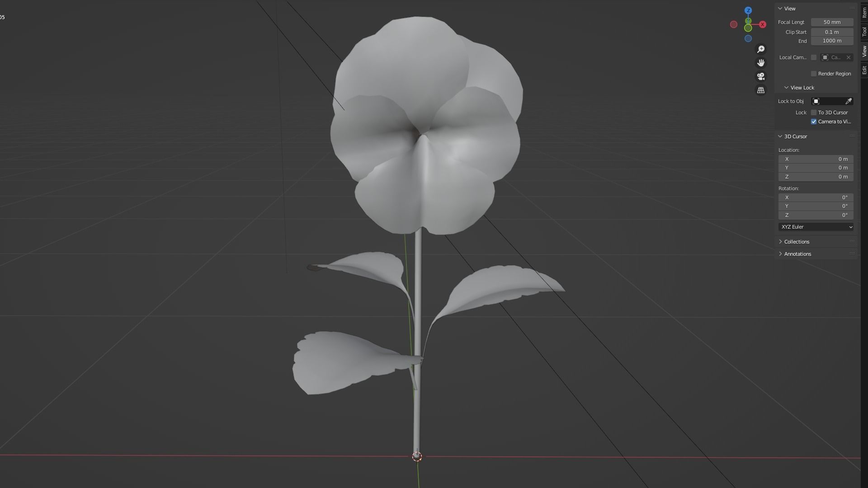The width and height of the screenshot is (868, 488).
Task: Open the Tool sidebar tab
Action: click(864, 32)
